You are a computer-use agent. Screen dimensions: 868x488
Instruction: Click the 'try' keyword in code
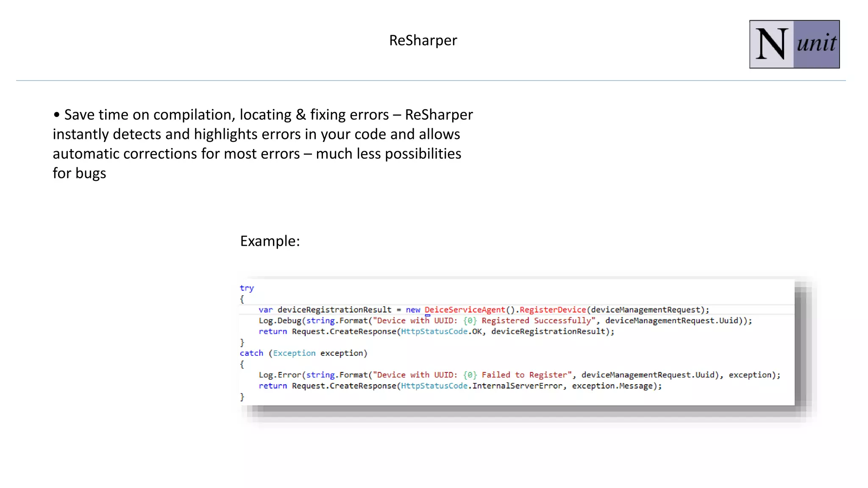pyautogui.click(x=247, y=288)
